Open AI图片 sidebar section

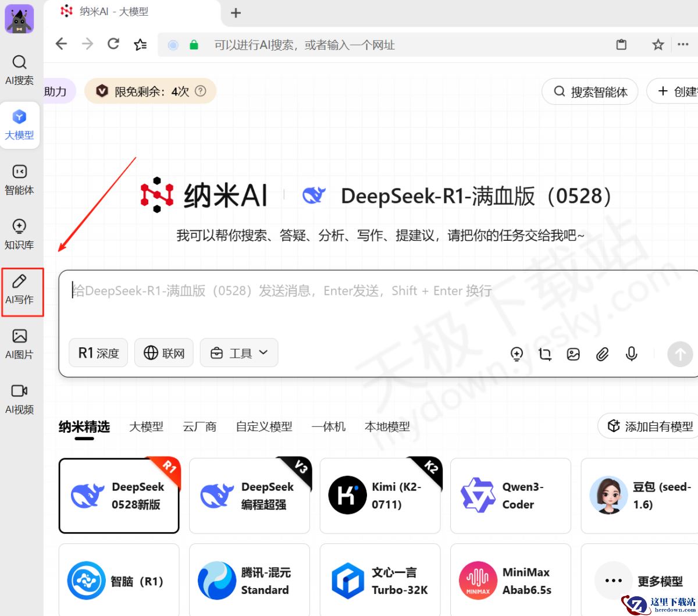click(19, 344)
